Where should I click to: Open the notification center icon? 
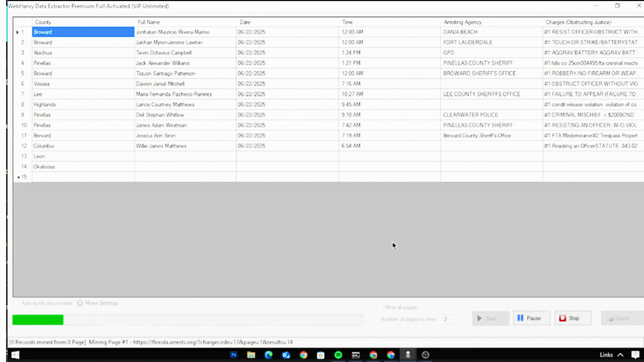pyautogui.click(x=635, y=355)
